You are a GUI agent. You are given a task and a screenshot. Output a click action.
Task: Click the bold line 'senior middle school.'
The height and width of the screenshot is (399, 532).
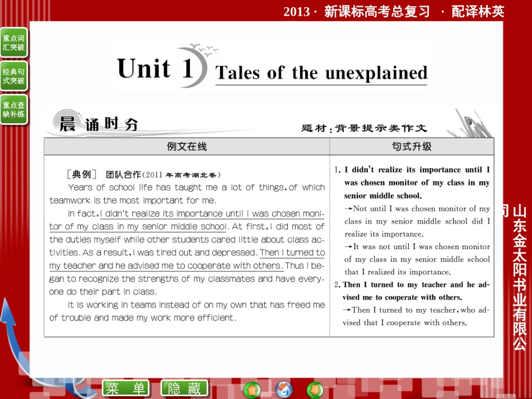[x=383, y=196]
